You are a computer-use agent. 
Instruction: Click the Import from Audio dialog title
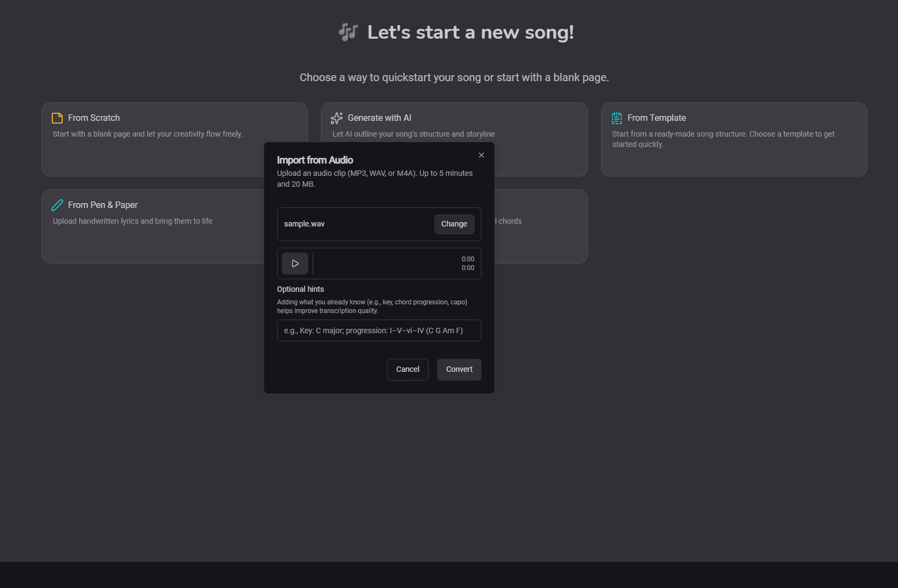[315, 160]
